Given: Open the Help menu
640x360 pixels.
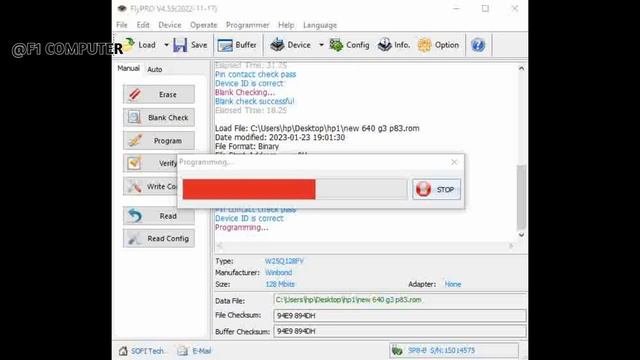Looking at the screenshot, I should pyautogui.click(x=286, y=25).
